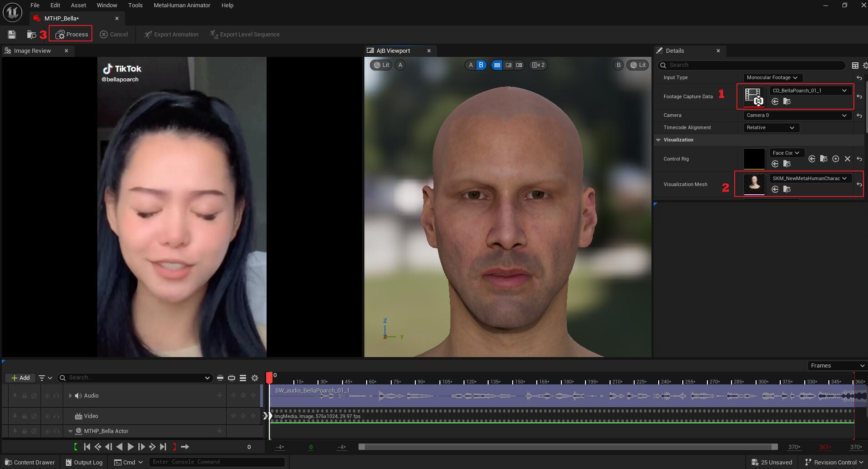Viewport: 868px width, 469px height.
Task: Click the Process button
Action: [x=71, y=35]
